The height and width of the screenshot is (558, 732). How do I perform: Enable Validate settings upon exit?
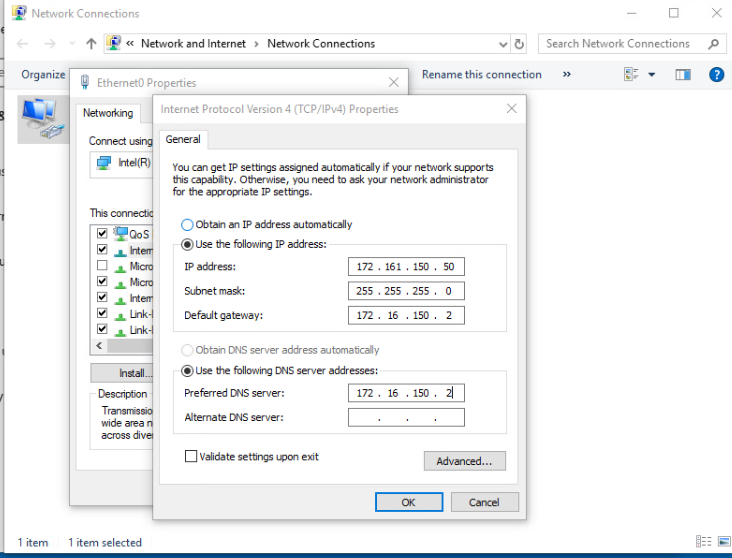pos(191,457)
